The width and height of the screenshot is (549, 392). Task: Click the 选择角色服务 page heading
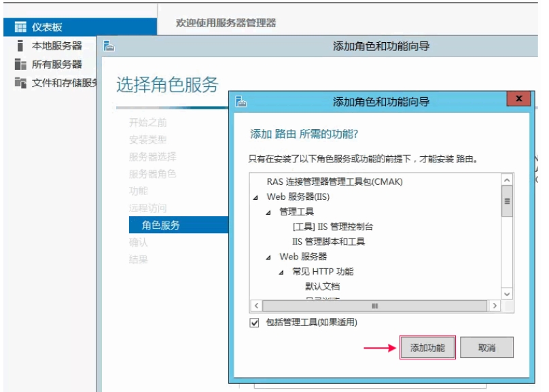(x=167, y=85)
